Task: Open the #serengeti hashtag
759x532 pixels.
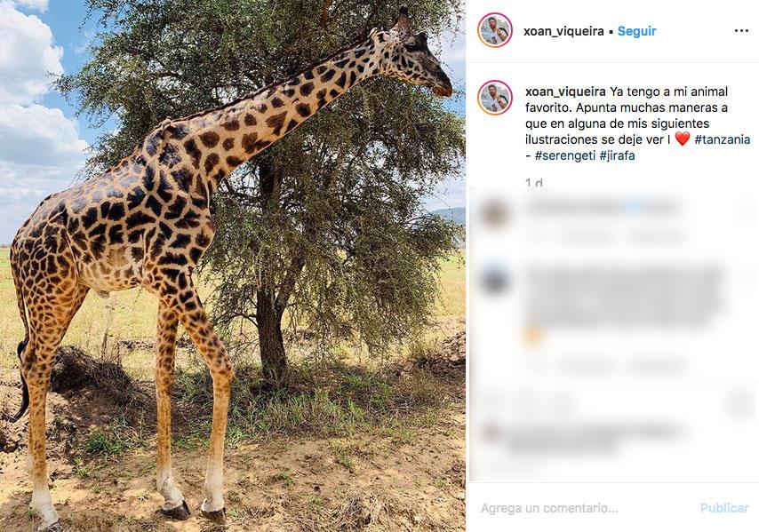Action: point(564,155)
